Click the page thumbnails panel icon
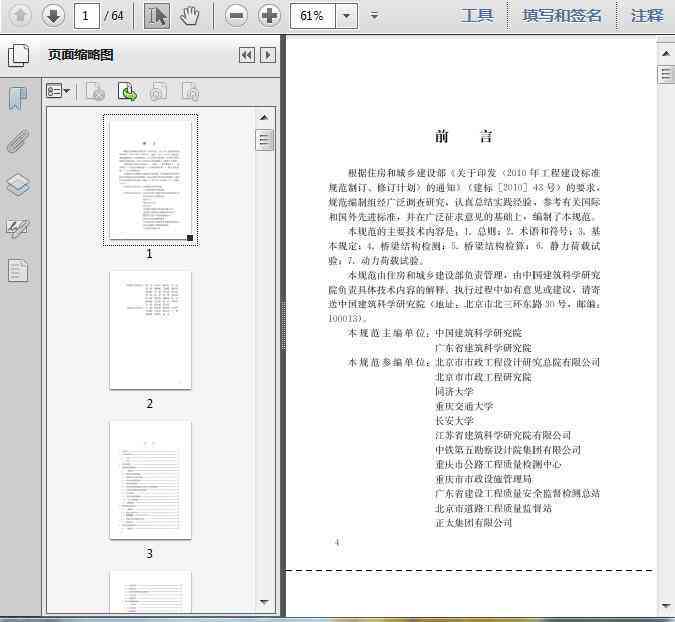This screenshot has height=622, width=675. (19, 55)
